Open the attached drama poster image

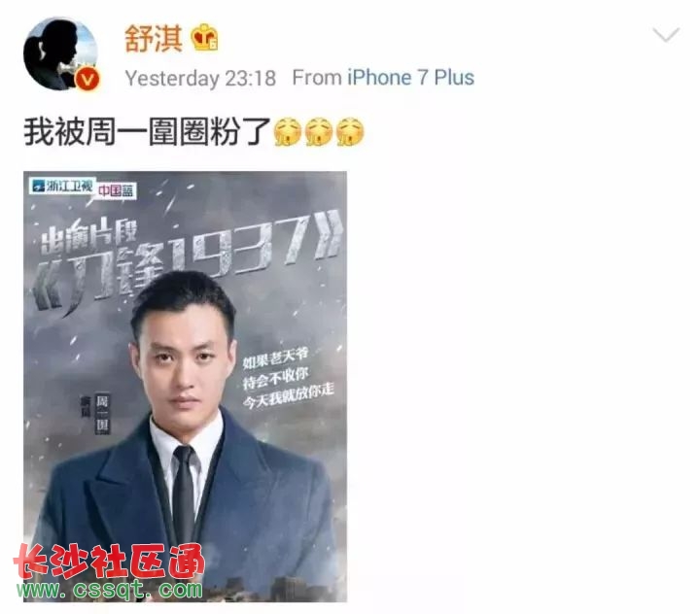click(186, 387)
